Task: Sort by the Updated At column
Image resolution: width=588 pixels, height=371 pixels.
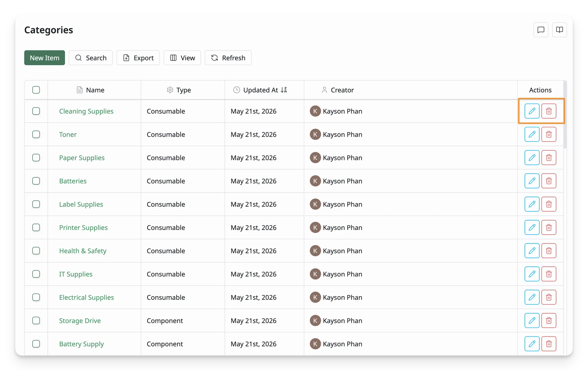Action: [x=264, y=90]
